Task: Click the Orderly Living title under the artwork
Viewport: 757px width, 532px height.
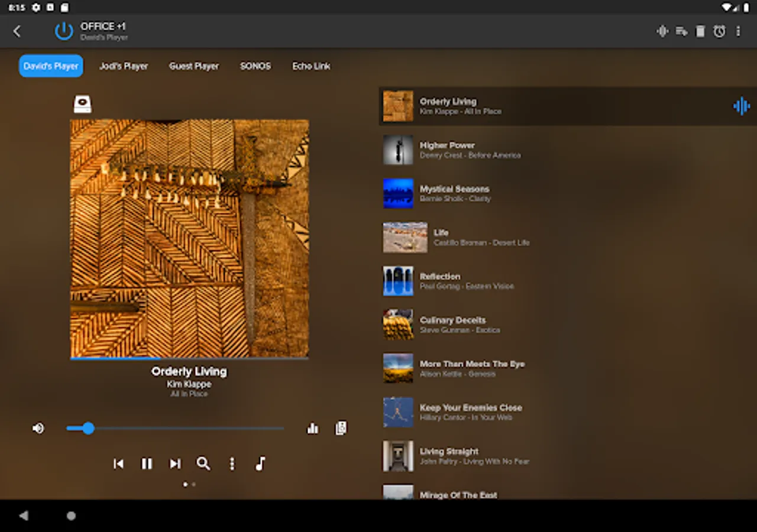Action: tap(189, 372)
